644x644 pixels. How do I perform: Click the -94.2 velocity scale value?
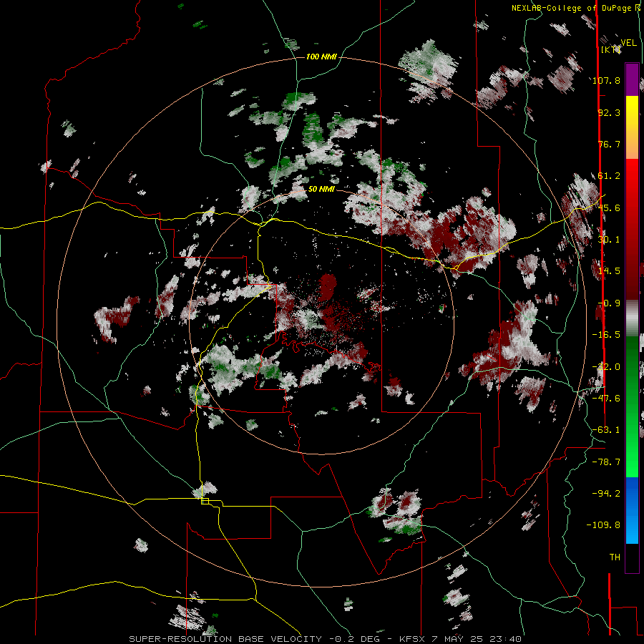tap(606, 494)
